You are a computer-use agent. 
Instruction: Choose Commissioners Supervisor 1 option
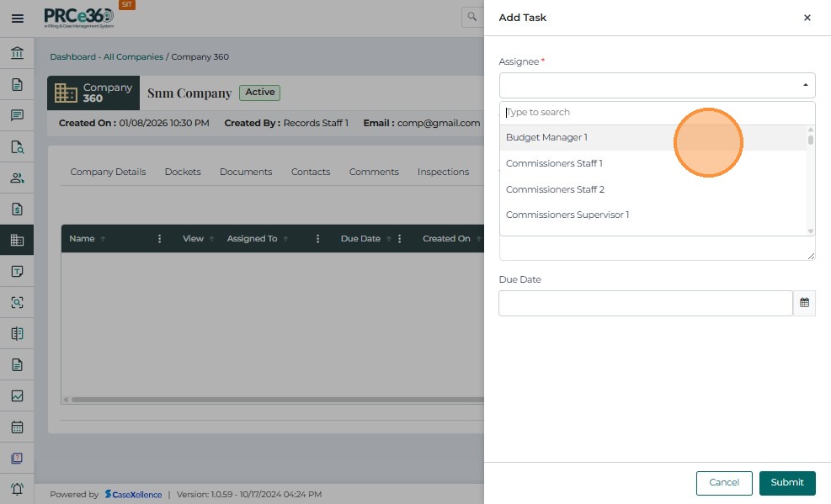coord(567,215)
